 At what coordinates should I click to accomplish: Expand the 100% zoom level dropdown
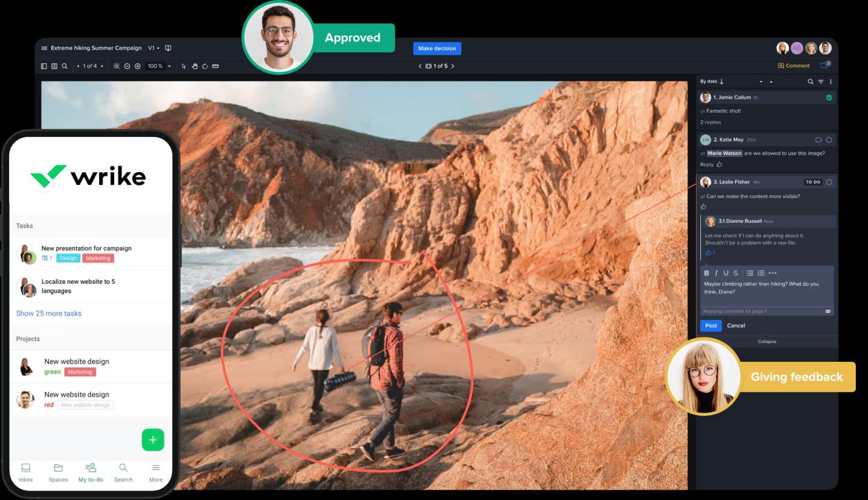169,66
